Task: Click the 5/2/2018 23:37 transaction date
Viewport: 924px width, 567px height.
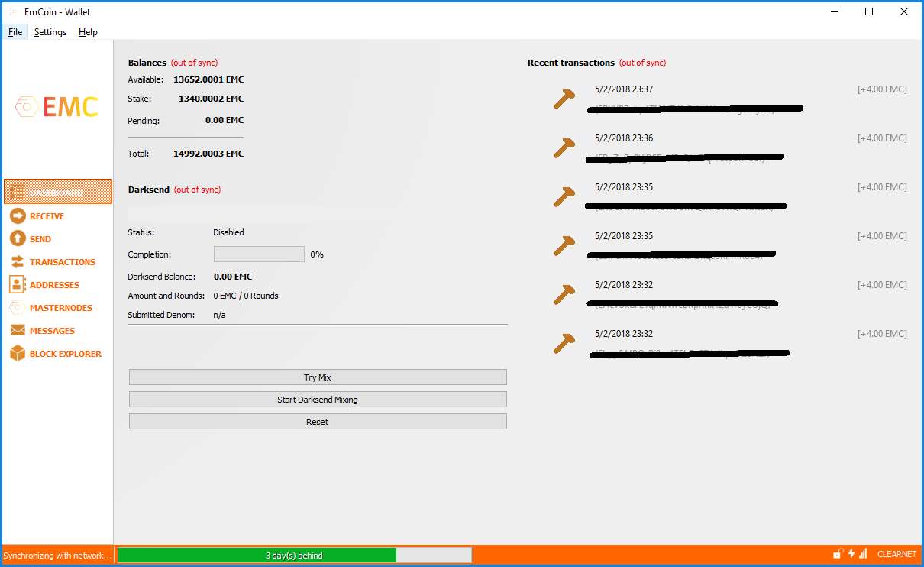Action: [x=624, y=89]
